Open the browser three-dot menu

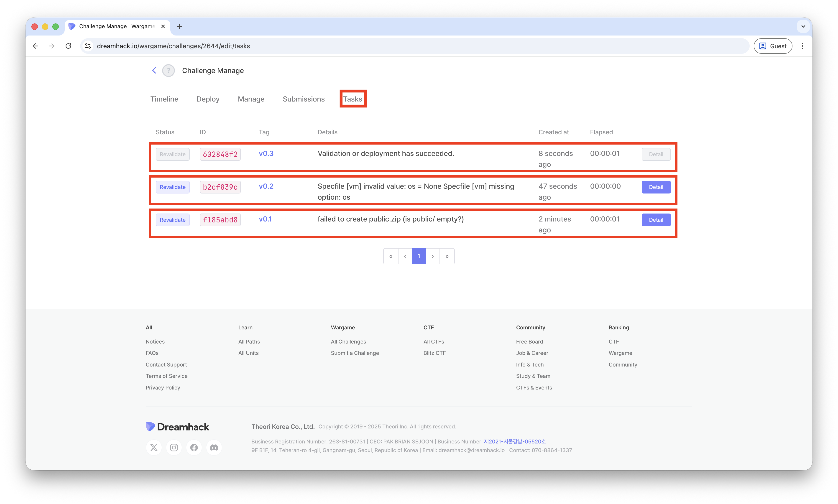coord(802,46)
